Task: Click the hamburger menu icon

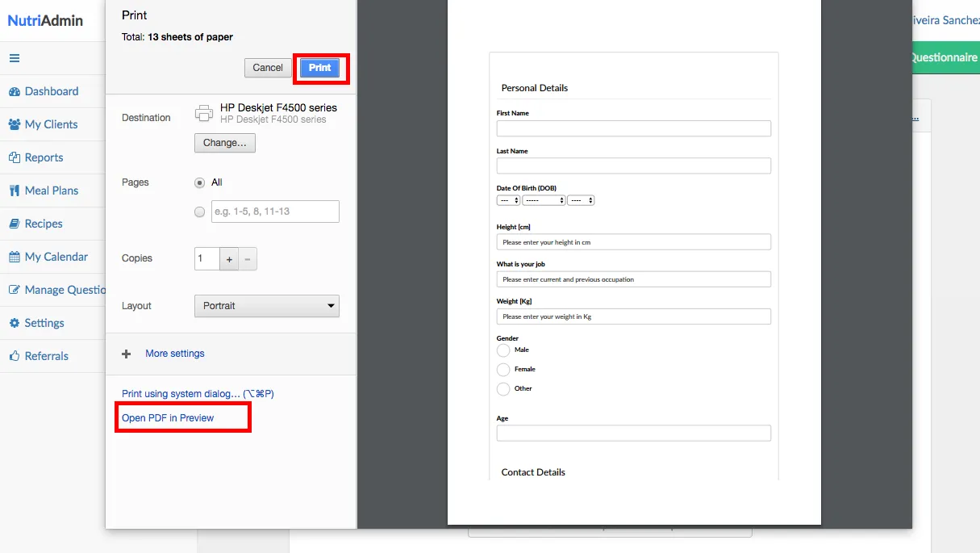Action: (x=15, y=58)
